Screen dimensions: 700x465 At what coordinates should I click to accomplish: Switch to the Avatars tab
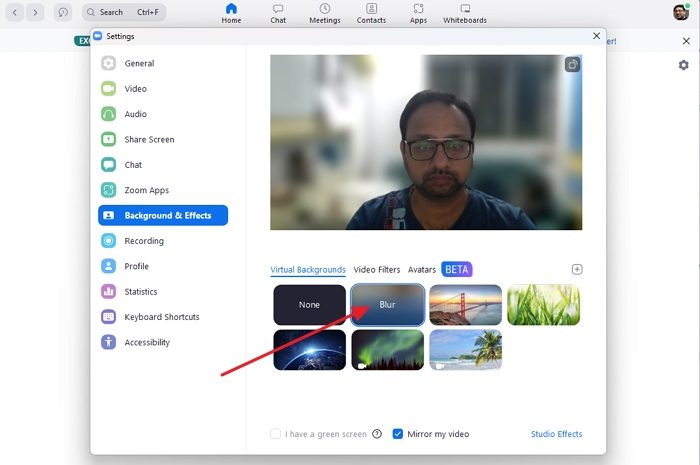(422, 270)
